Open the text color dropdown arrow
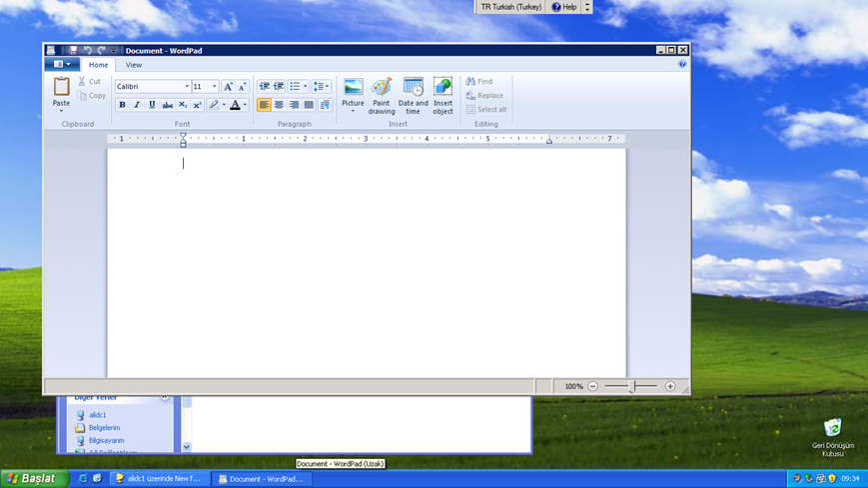Screen dimensions: 868x488 click(x=245, y=105)
